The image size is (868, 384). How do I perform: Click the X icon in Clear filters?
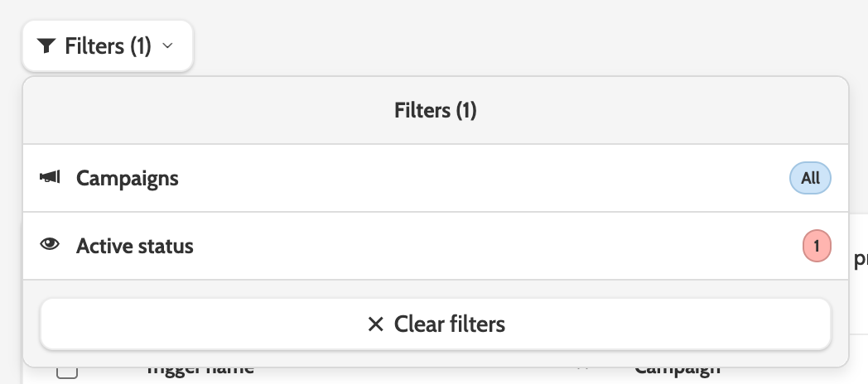pos(376,324)
